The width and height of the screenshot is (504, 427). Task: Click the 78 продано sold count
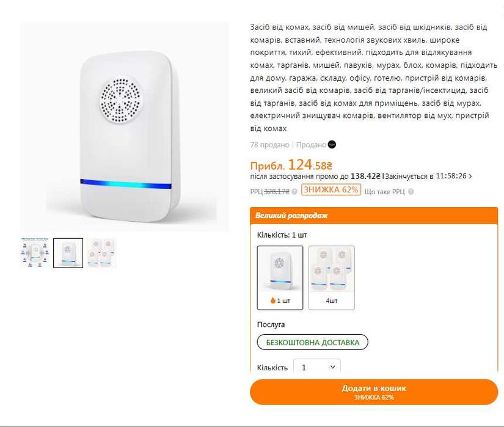click(x=269, y=145)
